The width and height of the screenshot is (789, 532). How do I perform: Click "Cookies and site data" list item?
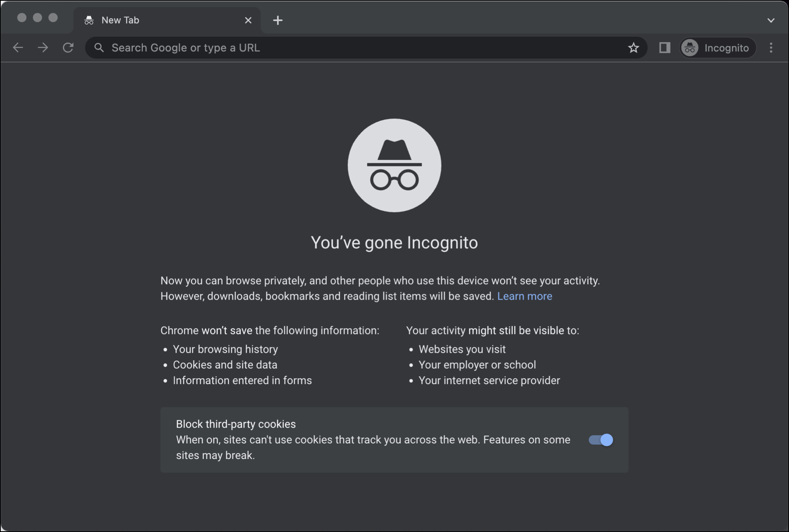point(225,365)
